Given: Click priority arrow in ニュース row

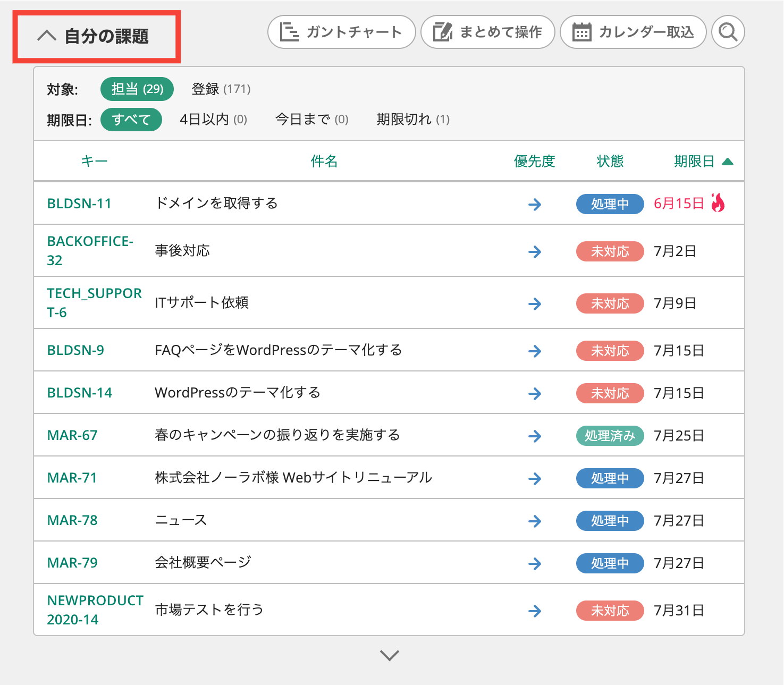Looking at the screenshot, I should 535,521.
